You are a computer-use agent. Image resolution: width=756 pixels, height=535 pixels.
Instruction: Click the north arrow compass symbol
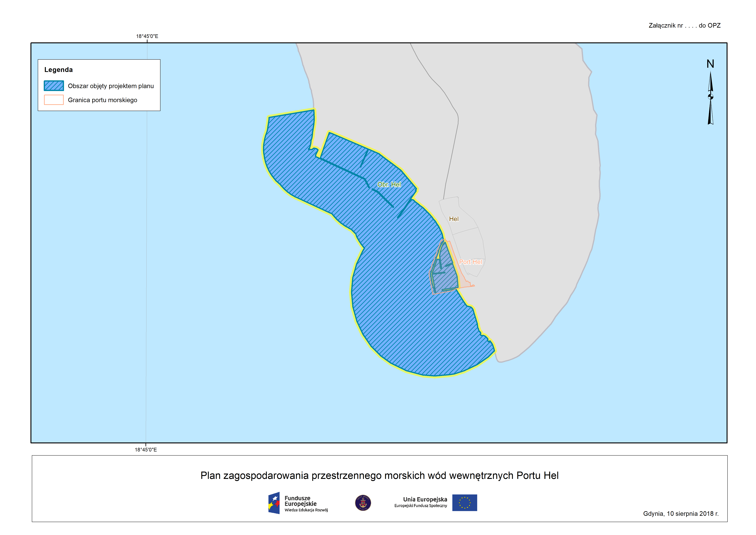point(711,98)
